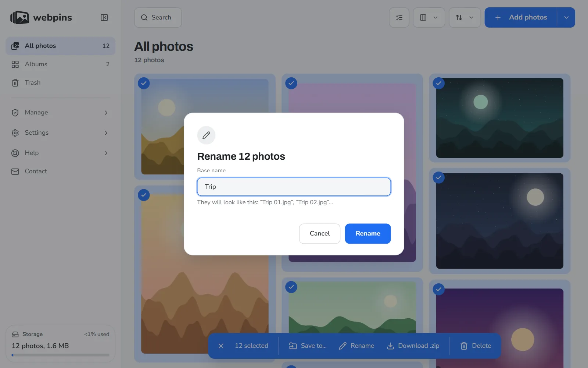The height and width of the screenshot is (368, 588).
Task: Click the "12 selected" label
Action: coord(252,346)
